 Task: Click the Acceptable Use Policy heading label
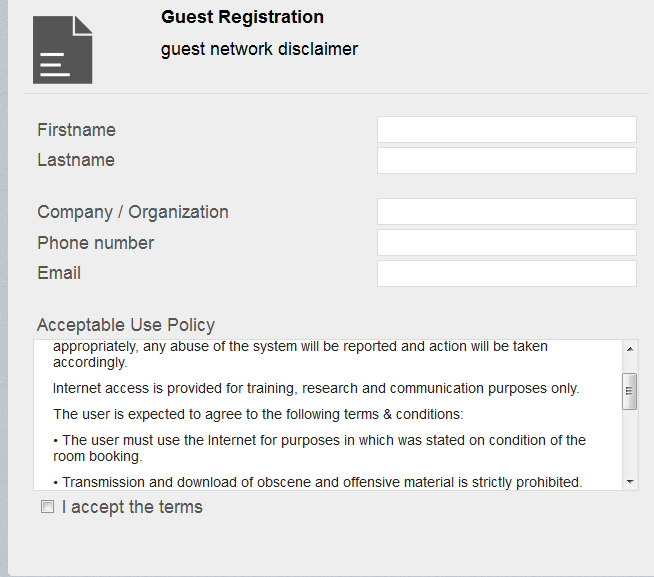(x=126, y=325)
